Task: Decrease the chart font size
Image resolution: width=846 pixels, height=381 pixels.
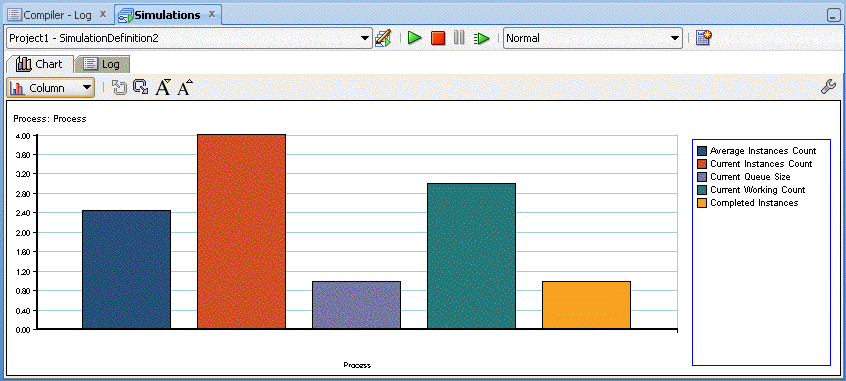Action: [163, 87]
